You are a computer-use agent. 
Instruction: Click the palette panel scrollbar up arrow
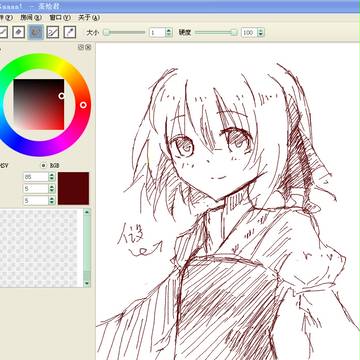pyautogui.click(x=87, y=212)
